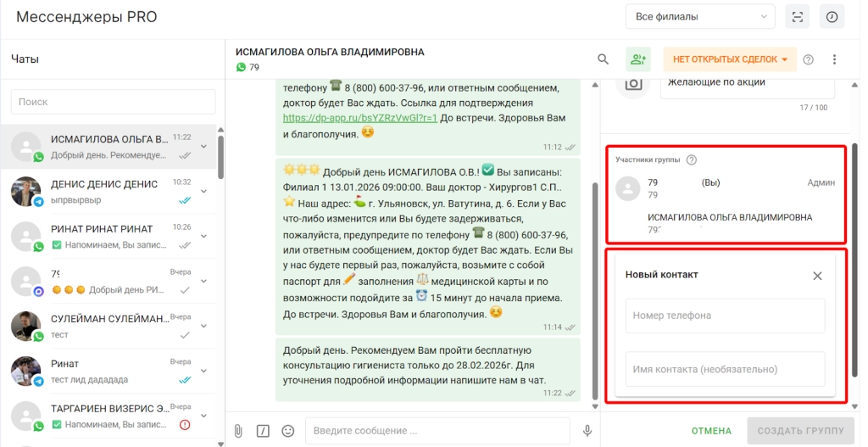
Task: Expand chevron on ИСМАГИЛОВА ОЛЬГА chat row
Action: 203,146
